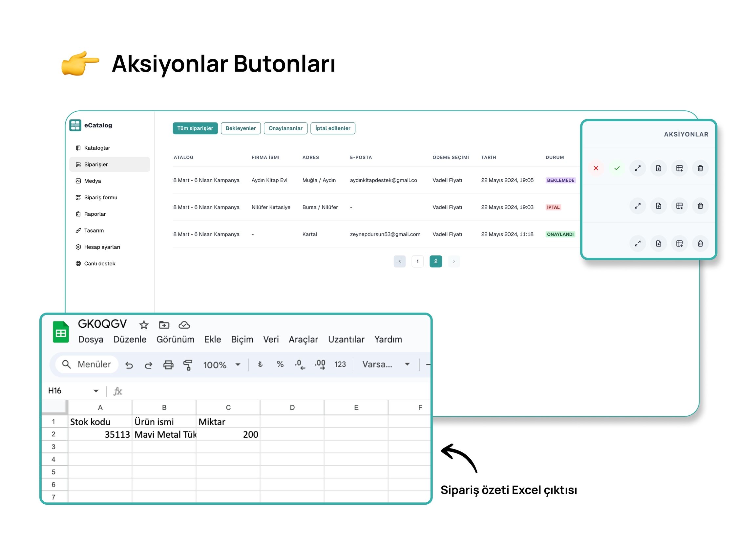Click the Menüler search field
The height and width of the screenshot is (548, 756).
click(x=87, y=364)
